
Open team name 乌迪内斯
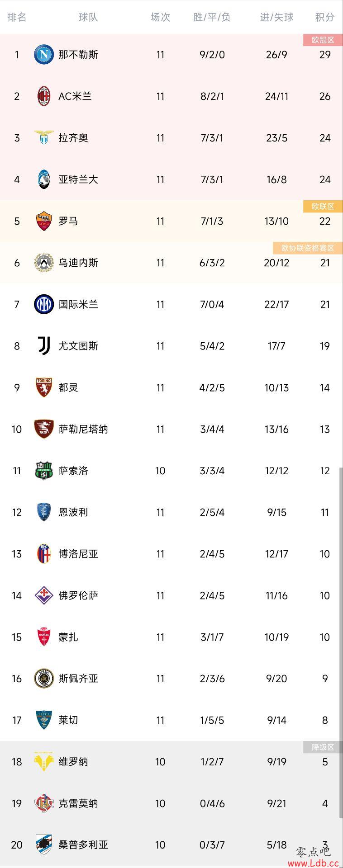coord(78,263)
